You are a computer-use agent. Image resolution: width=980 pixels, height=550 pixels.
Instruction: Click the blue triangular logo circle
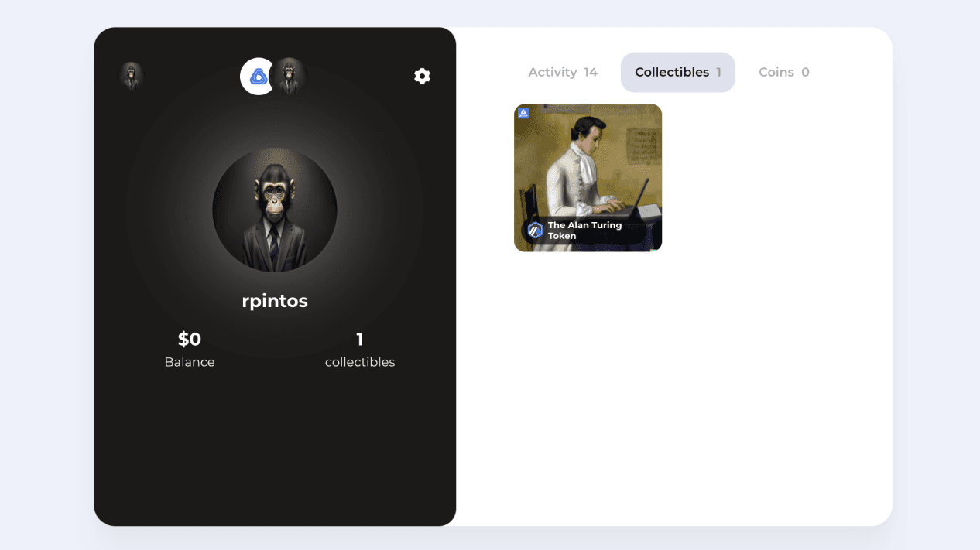pyautogui.click(x=258, y=77)
